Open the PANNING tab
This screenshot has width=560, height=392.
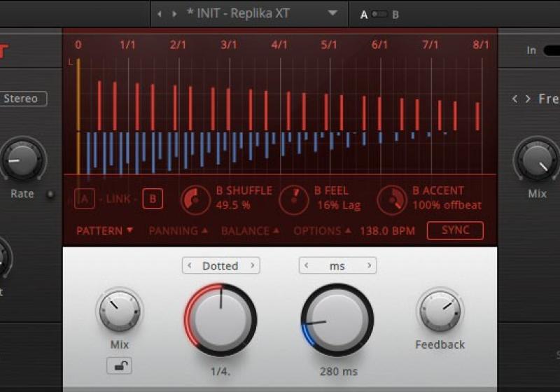pos(178,230)
